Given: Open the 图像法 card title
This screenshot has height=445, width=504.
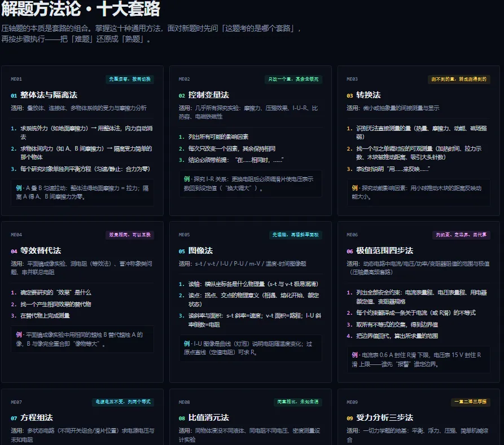Looking at the screenshot, I should [x=200, y=250].
